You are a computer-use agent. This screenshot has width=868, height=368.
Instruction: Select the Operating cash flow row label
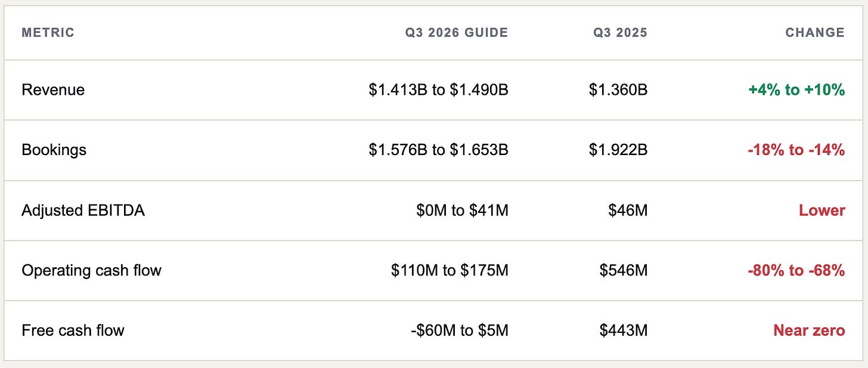[x=91, y=271]
